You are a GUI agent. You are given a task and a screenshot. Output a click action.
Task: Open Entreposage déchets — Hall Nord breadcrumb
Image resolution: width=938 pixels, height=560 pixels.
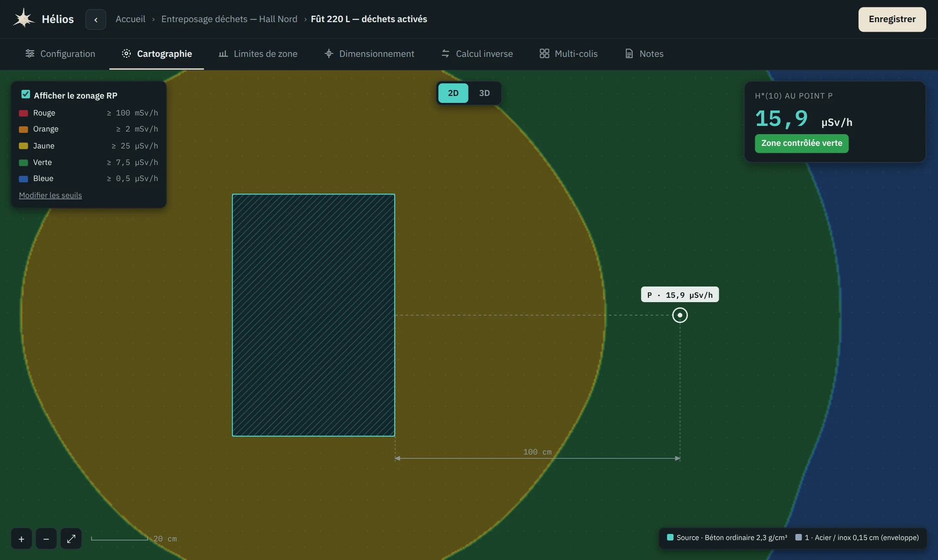point(229,19)
